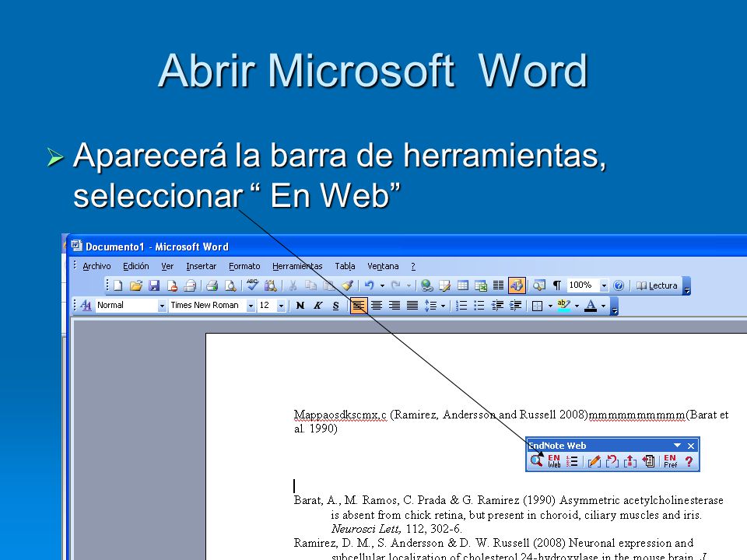The width and height of the screenshot is (747, 560).
Task: Click EndNote Web Find Citations magnifier
Action: tap(536, 461)
